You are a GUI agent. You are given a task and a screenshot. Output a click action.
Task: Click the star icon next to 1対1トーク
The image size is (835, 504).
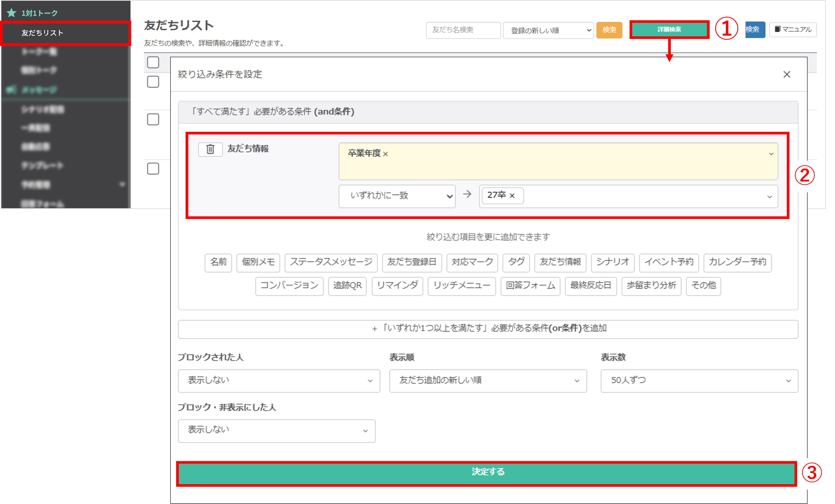(12, 13)
